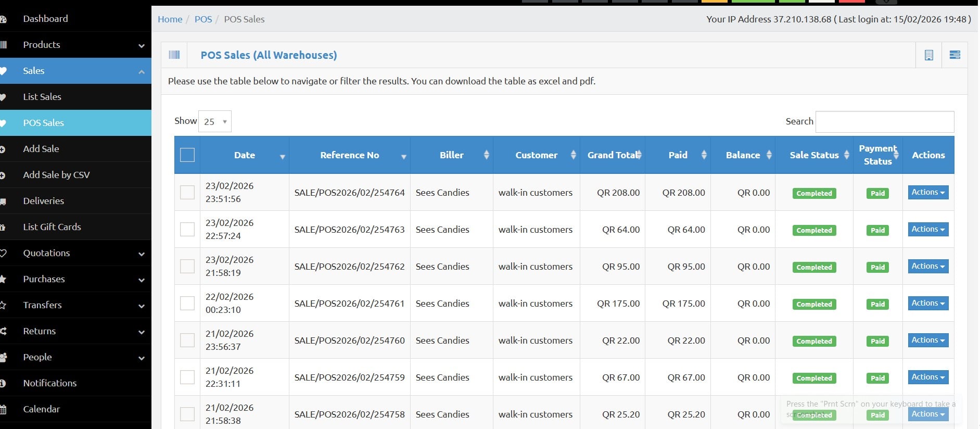Viewport: 980px width, 429px height.
Task: Check the row for SALE/POS2026/02/254760
Action: (x=187, y=340)
